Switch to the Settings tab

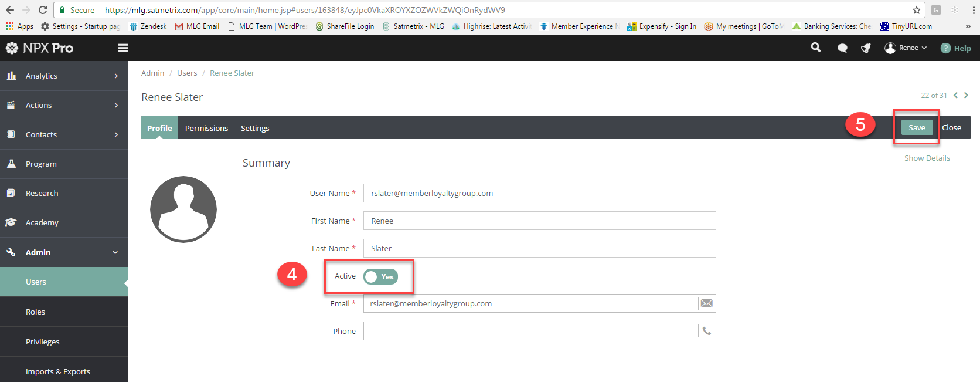tap(255, 128)
